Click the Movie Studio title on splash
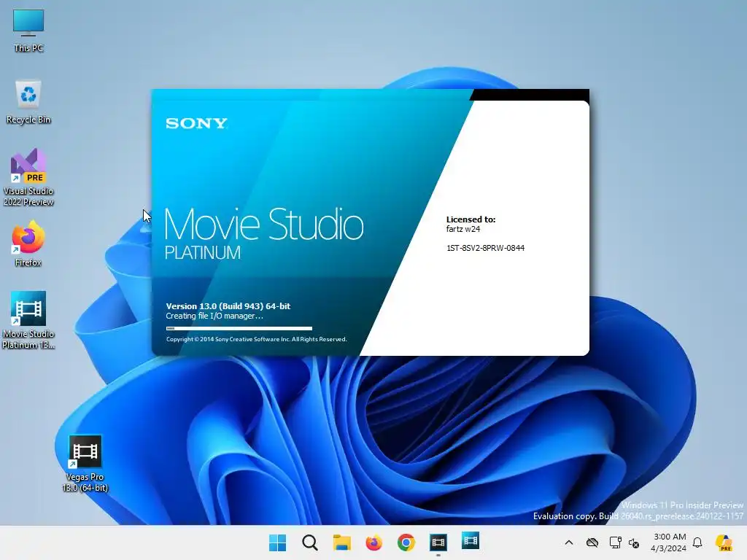This screenshot has width=747, height=560. click(x=263, y=224)
